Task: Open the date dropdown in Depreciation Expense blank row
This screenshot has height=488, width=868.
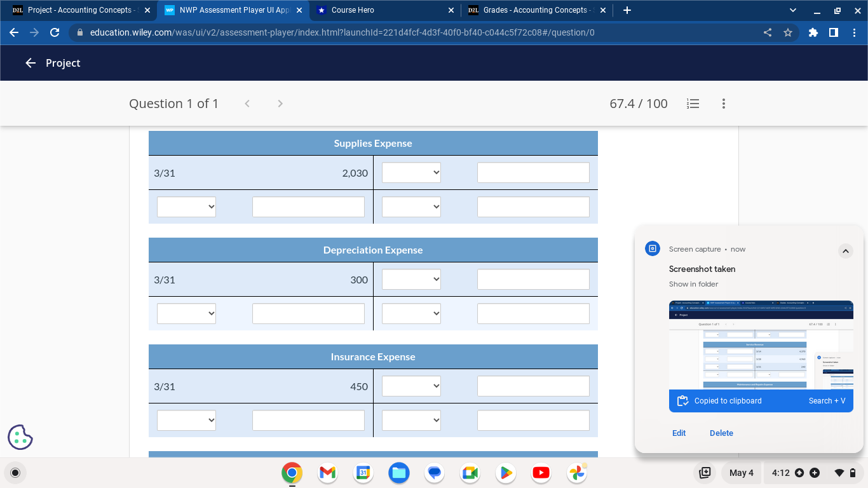Action: pos(186,313)
